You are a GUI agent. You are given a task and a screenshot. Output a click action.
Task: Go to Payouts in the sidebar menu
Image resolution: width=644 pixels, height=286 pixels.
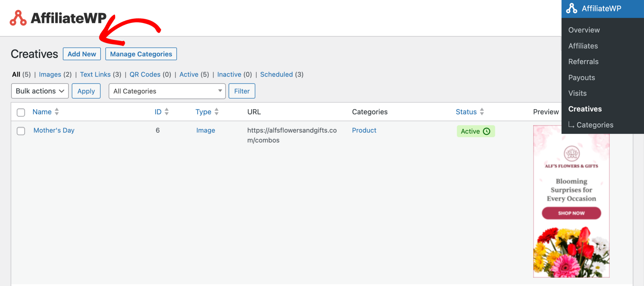pos(581,78)
